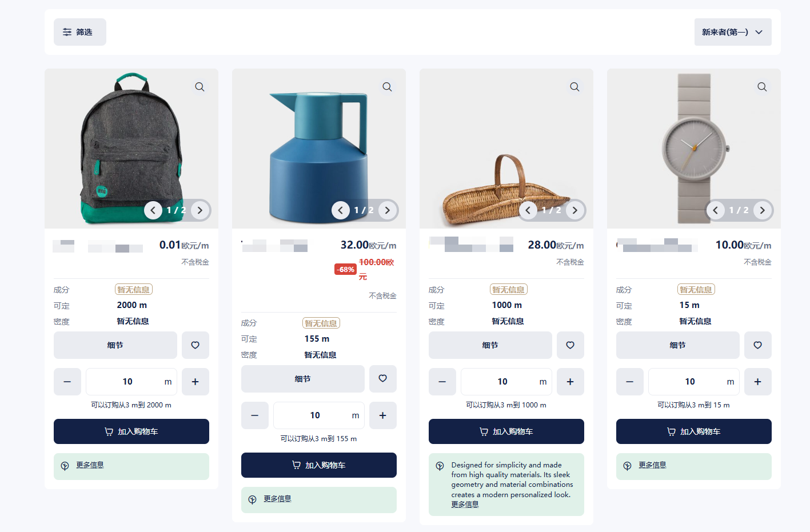Open 细节 details for the backpack

coord(115,345)
